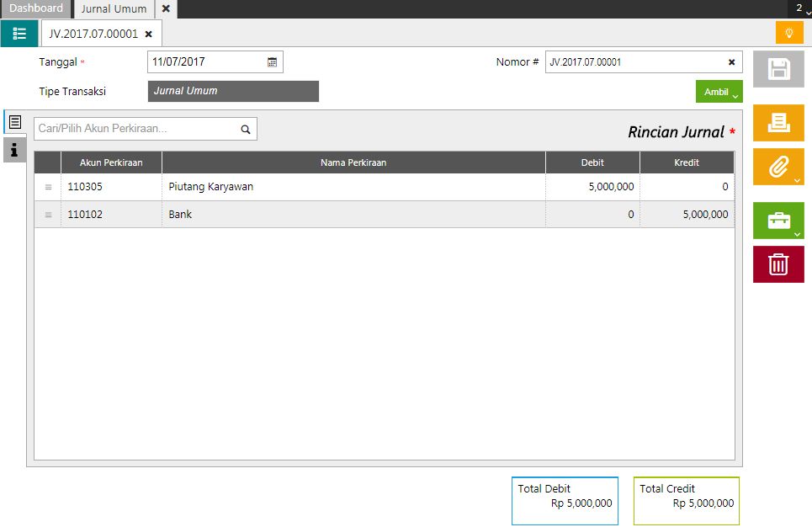Save the journal entry with the floppy disk icon
Screen dimensions: 812x527
click(778, 69)
